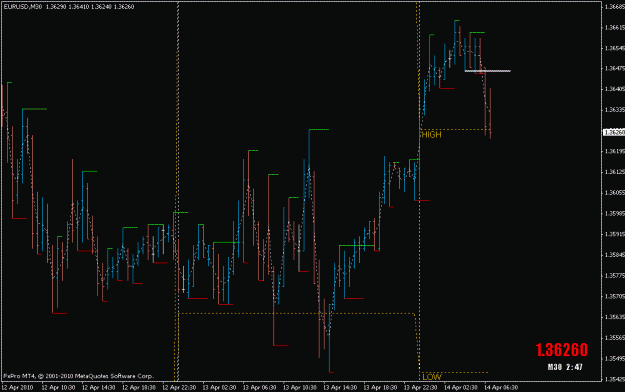This screenshot has width=625, height=392.
Task: Click the 1.36125 price axis label
Action: click(614, 172)
